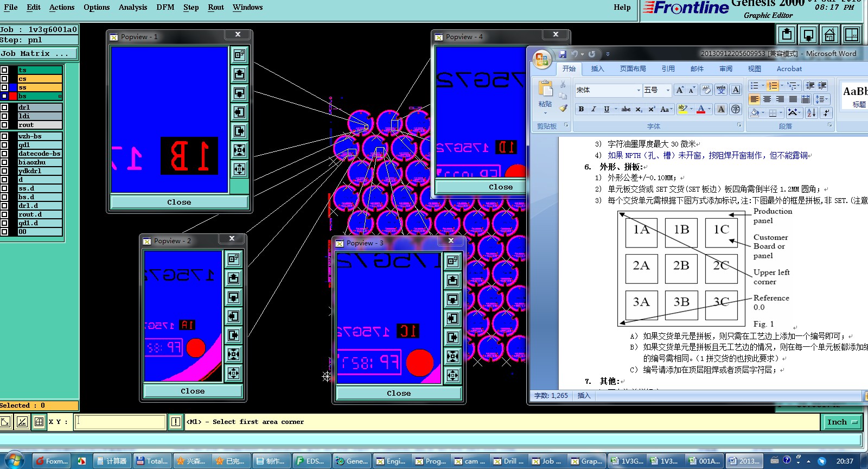Click the Clear Formatting icon in Word
Image resolution: width=868 pixels, height=469 pixels.
click(x=706, y=90)
